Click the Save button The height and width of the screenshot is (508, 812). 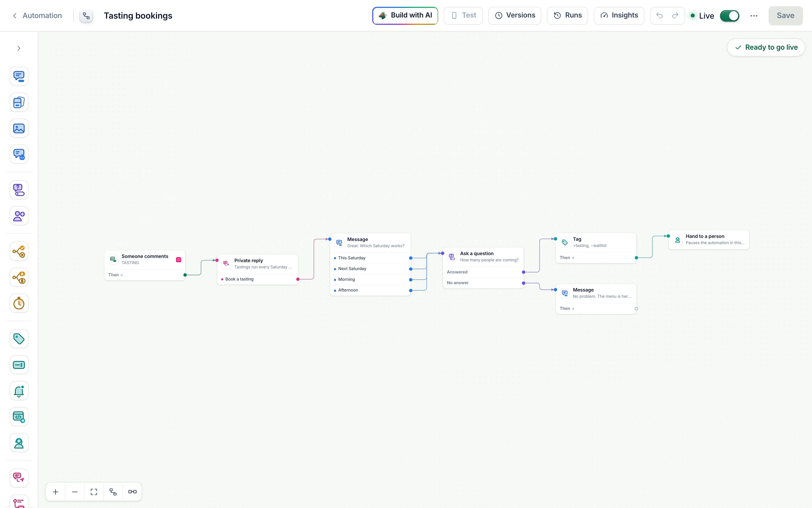[785, 16]
